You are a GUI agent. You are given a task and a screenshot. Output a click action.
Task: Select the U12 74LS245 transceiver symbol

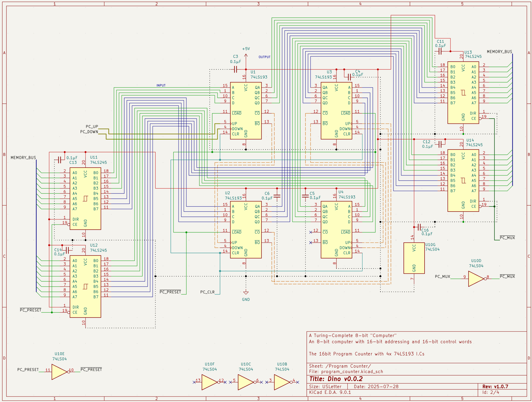tap(85, 287)
